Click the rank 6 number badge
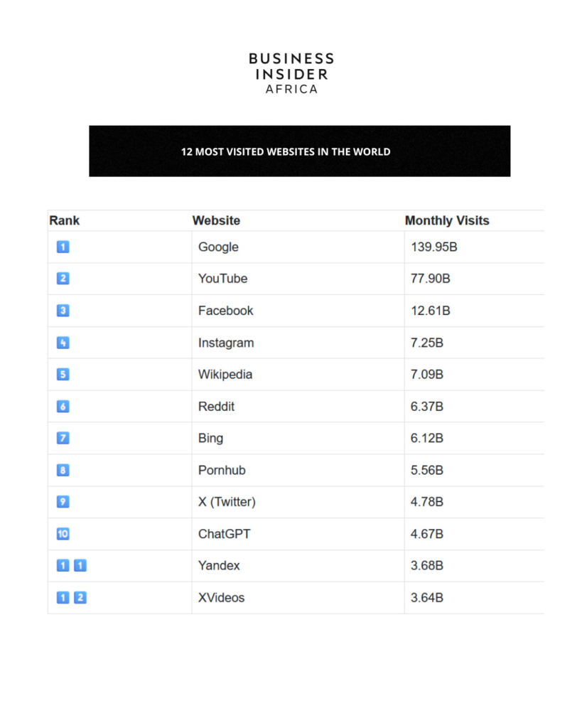The image size is (582, 728). (x=63, y=407)
